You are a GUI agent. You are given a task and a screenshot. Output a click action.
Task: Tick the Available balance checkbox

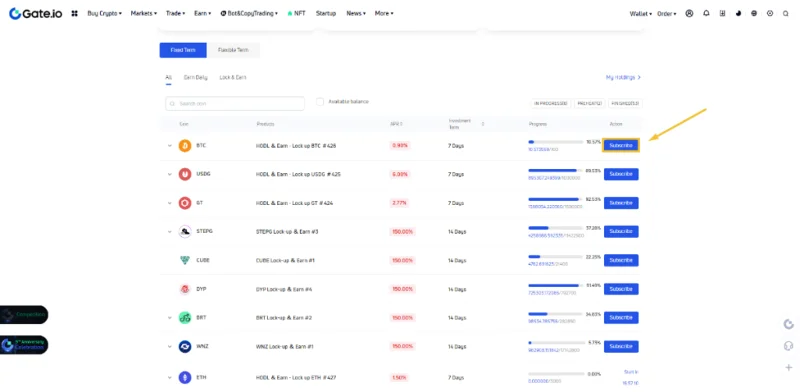click(320, 102)
